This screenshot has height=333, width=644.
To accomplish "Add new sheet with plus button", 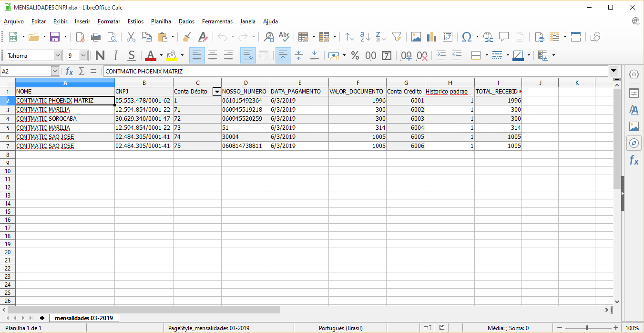I will pos(42,318).
